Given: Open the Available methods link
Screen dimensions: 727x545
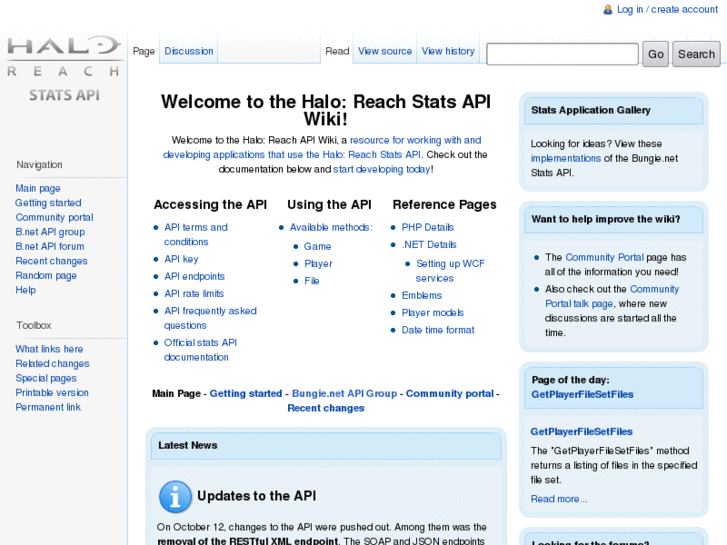Looking at the screenshot, I should tap(331, 227).
